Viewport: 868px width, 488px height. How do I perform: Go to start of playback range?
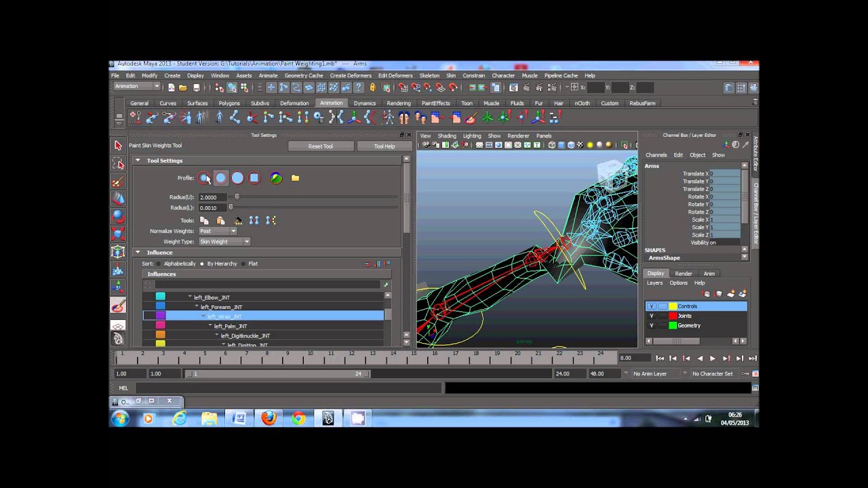point(660,358)
